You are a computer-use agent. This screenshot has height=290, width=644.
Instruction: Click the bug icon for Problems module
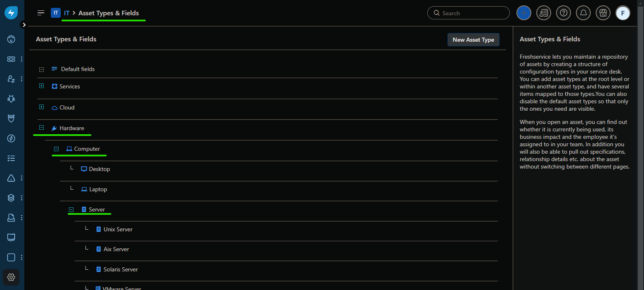click(11, 99)
